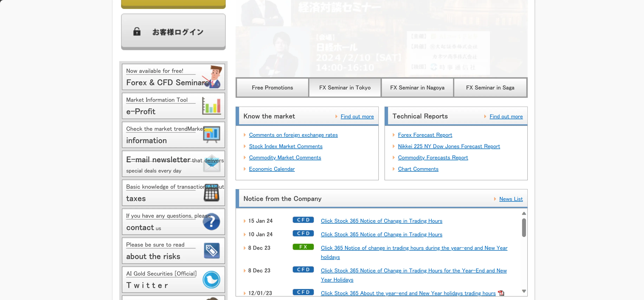Click the presentation board icon for market information
This screenshot has height=300, width=644.
212,134
